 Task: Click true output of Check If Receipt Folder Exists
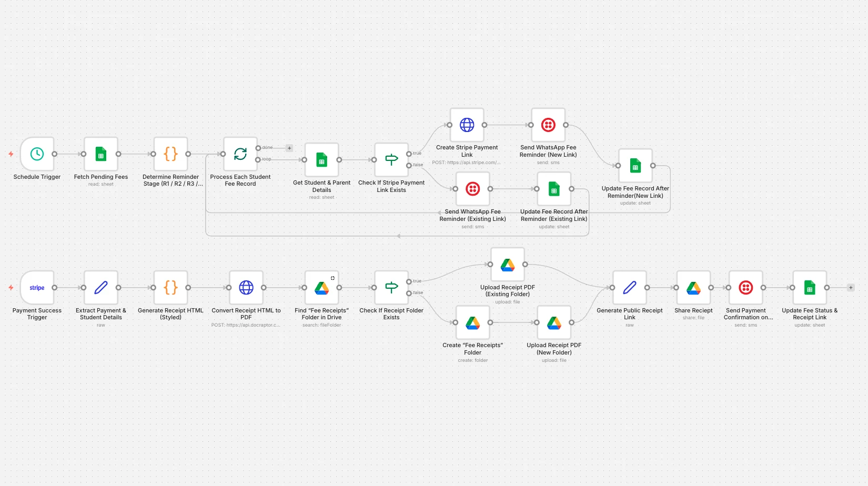coord(409,281)
